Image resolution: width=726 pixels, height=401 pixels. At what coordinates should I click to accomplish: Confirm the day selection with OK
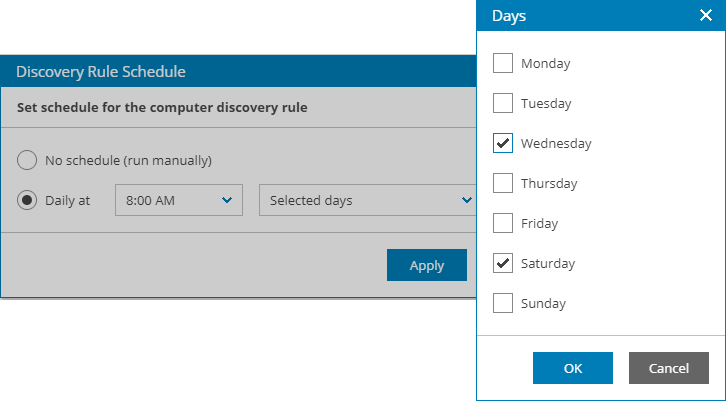[572, 368]
